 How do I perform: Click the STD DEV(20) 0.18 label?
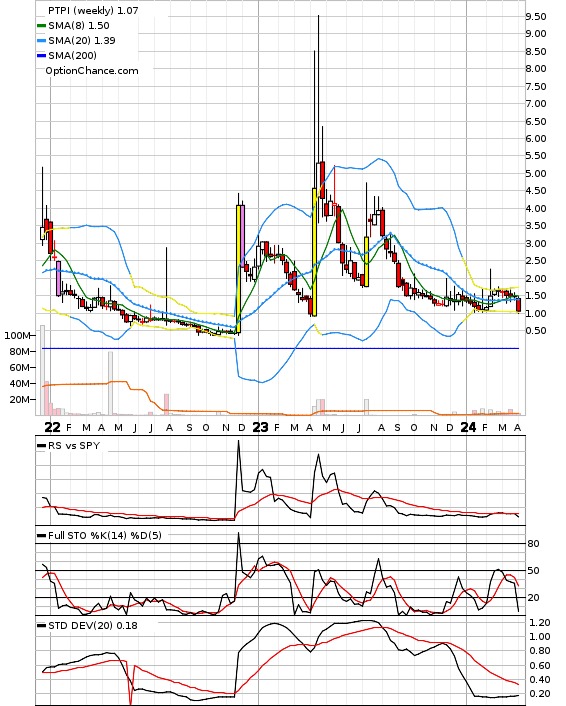(93, 625)
